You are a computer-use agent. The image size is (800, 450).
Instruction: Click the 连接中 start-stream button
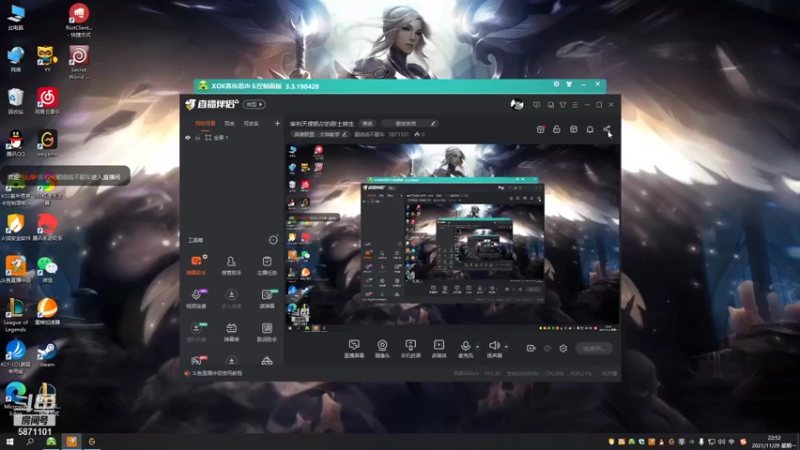pyautogui.click(x=594, y=348)
